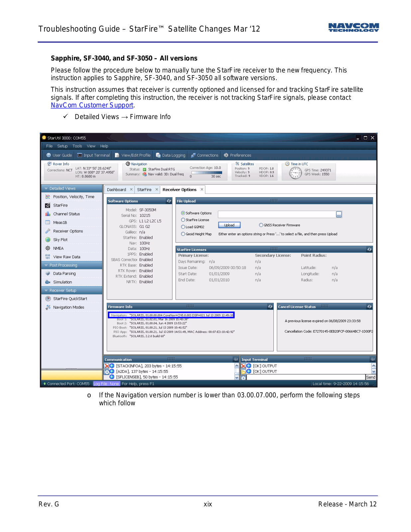This screenshot has height=532, width=411.
Task: Click the browse ellipsis button in File Upload
Action: coord(339,214)
